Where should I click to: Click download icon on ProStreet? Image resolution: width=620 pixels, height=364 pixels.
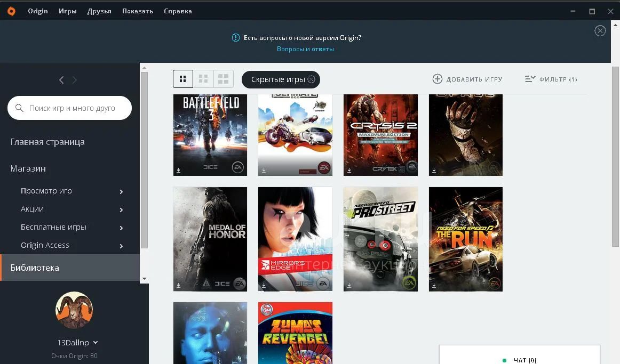(349, 285)
